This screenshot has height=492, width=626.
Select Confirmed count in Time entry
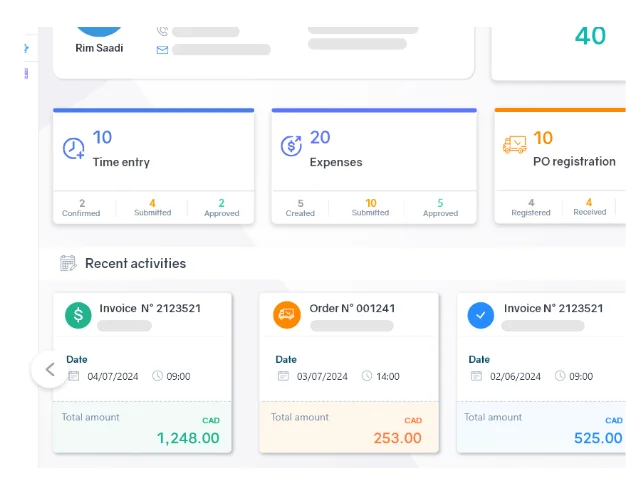82,207
